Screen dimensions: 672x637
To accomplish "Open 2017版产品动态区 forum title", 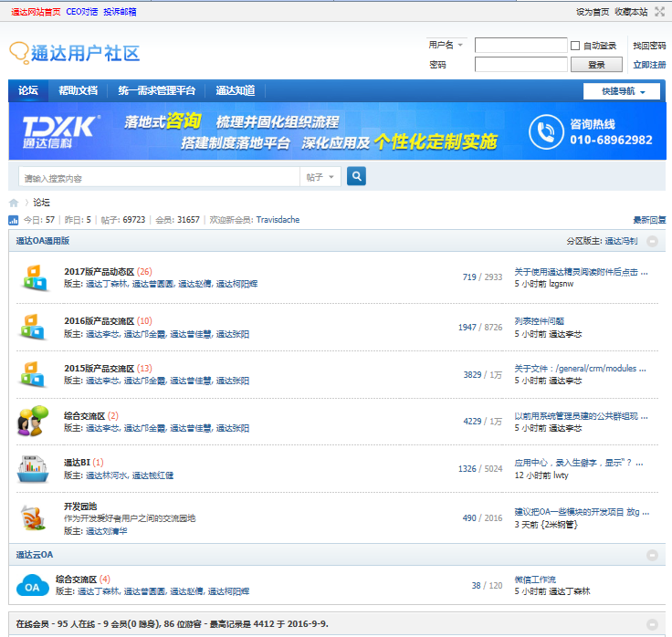I will [99, 272].
